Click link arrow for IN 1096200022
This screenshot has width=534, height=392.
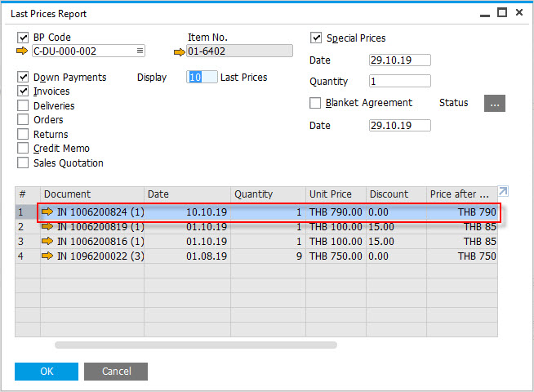tap(47, 256)
